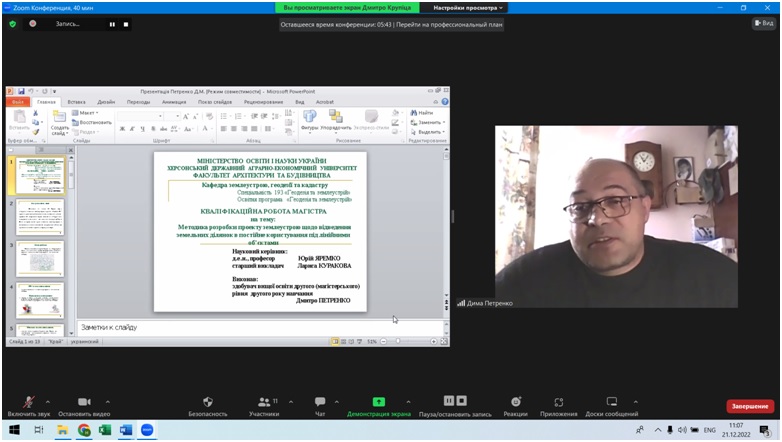The image size is (782, 442).
Task: Open File Explorer from the taskbar
Action: pyautogui.click(x=62, y=430)
